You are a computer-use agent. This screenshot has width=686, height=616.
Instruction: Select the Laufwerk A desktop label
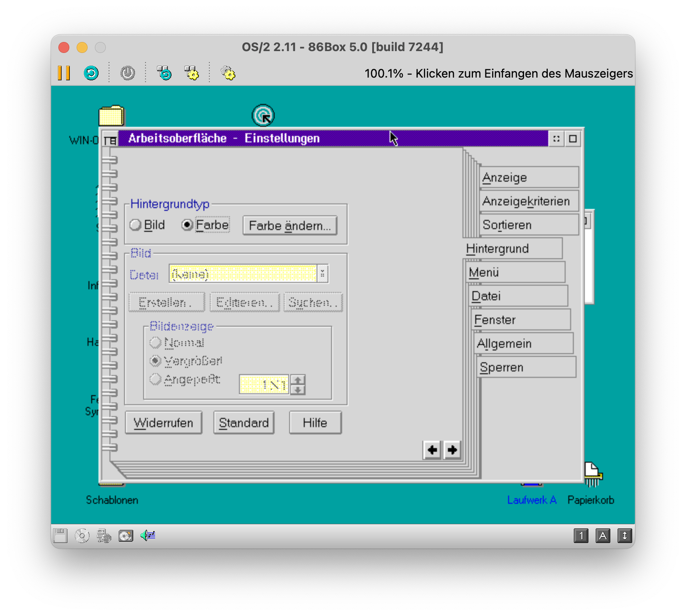coord(532,500)
